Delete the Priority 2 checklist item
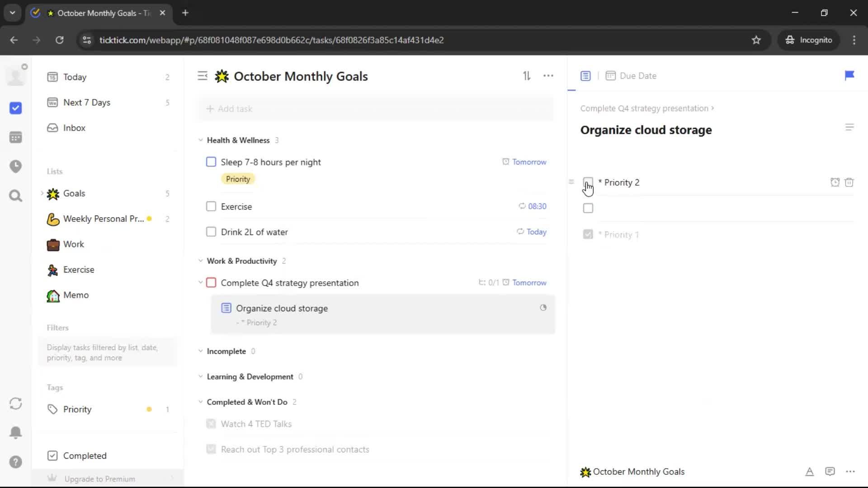 pos(849,183)
